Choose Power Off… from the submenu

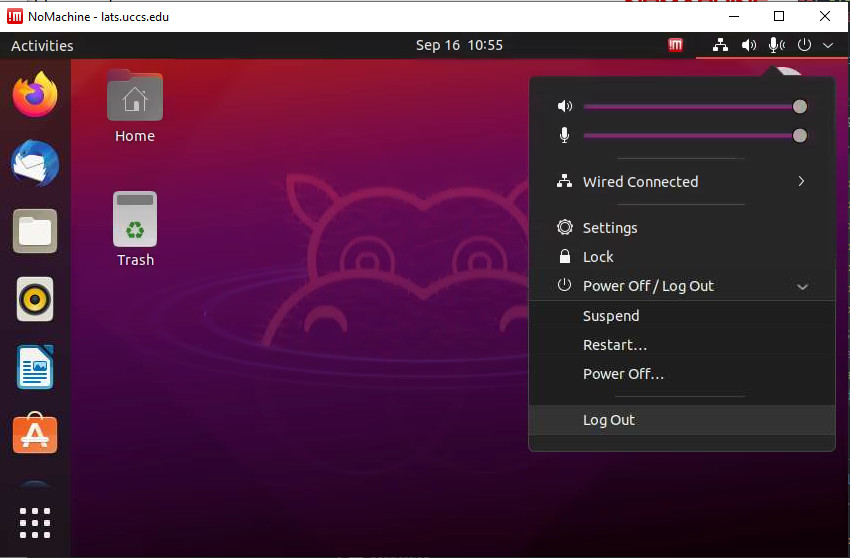point(681,374)
